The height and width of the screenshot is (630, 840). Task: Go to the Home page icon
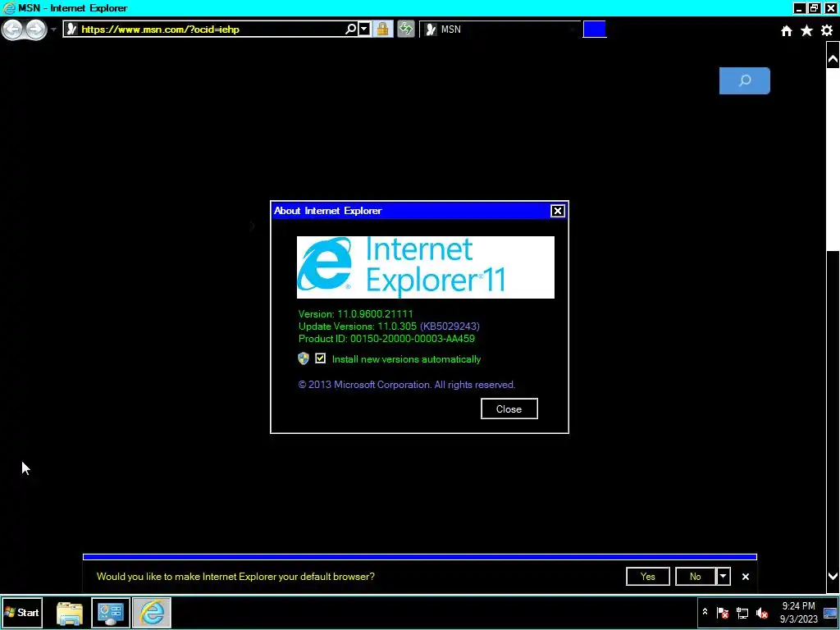(x=787, y=31)
